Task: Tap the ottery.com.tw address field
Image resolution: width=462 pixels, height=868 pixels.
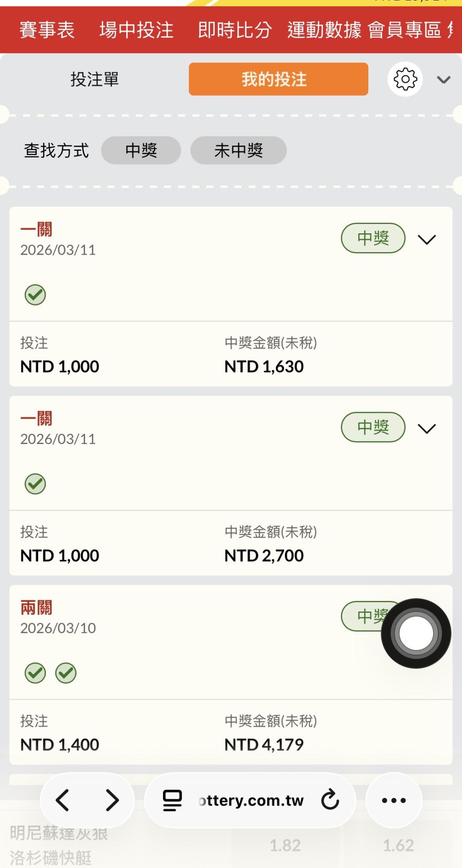Action: (x=251, y=800)
